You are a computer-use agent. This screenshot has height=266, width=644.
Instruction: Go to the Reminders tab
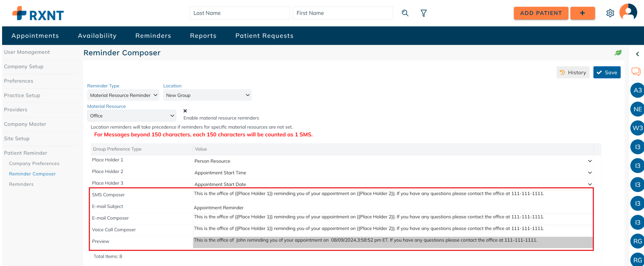pyautogui.click(x=153, y=36)
